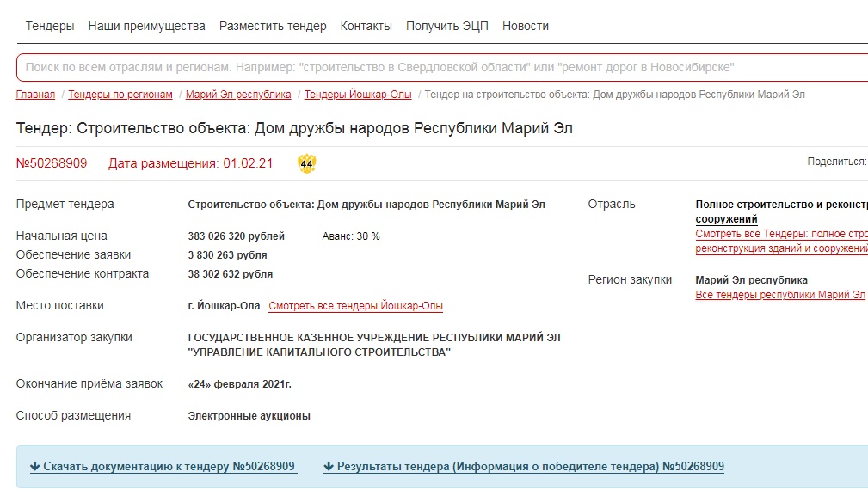Follow the Тендеры Йошкар-Олы breadcrumb
The height and width of the screenshot is (490, 868).
[x=358, y=95]
